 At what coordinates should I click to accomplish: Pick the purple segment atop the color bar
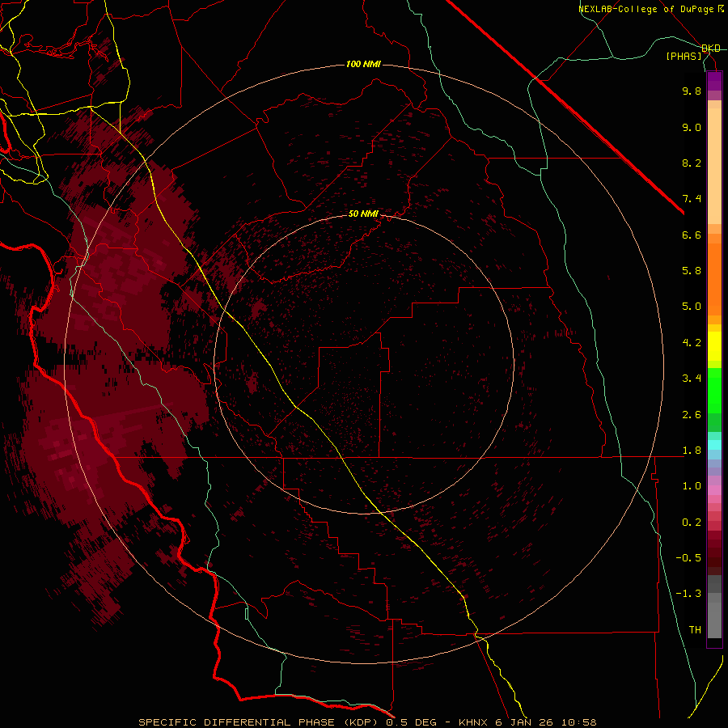coord(714,81)
